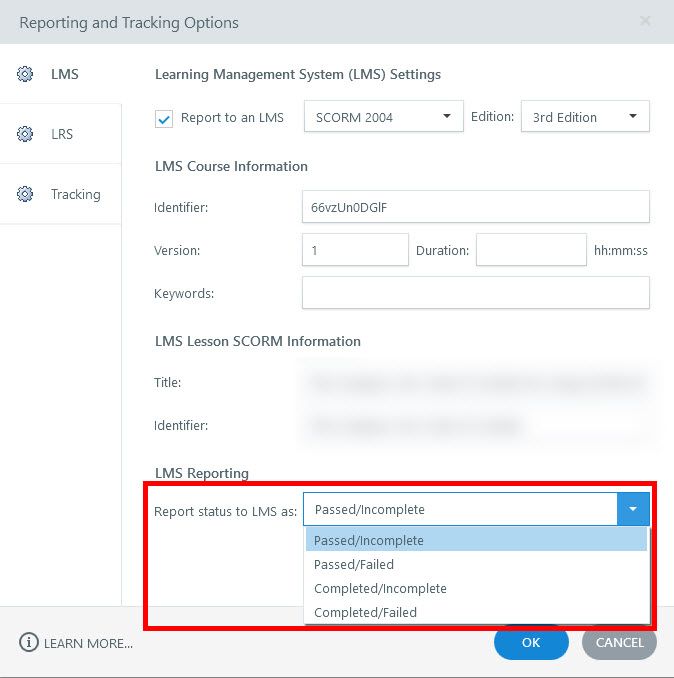Click the lesson Title field
The height and width of the screenshot is (678, 674).
pyautogui.click(x=476, y=382)
